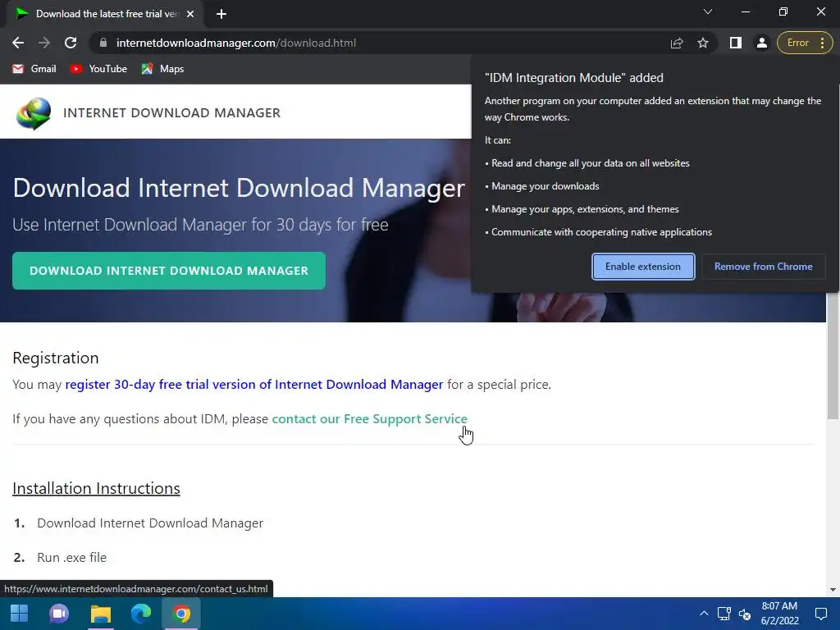Click the Download Internet Download Manager green button
The width and height of the screenshot is (840, 630).
[169, 271]
